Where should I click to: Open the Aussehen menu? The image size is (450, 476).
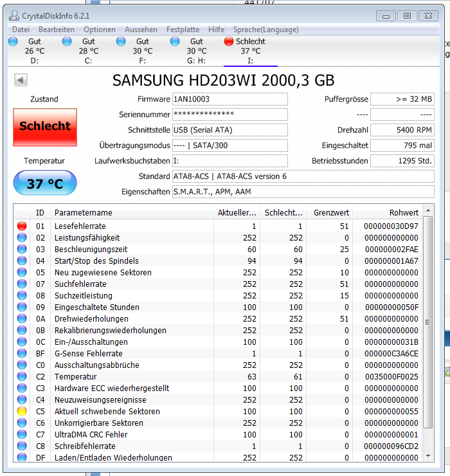click(141, 30)
